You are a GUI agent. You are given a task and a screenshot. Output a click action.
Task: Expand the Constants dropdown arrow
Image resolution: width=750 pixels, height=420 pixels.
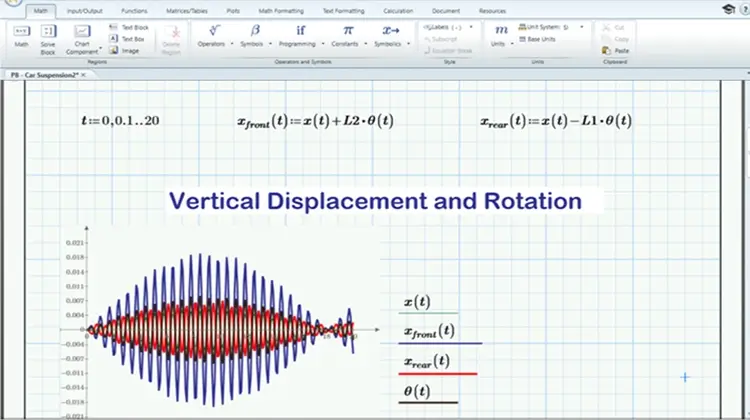(365, 44)
